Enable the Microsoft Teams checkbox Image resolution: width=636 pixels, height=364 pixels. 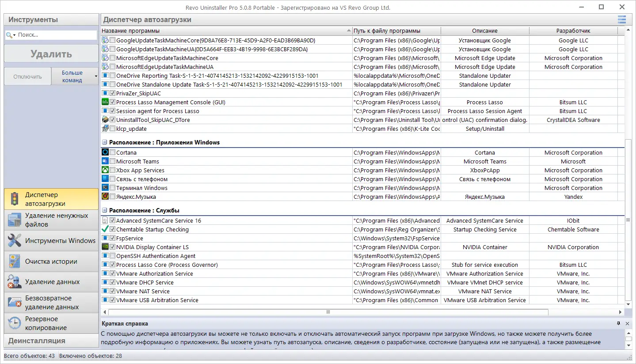(113, 161)
